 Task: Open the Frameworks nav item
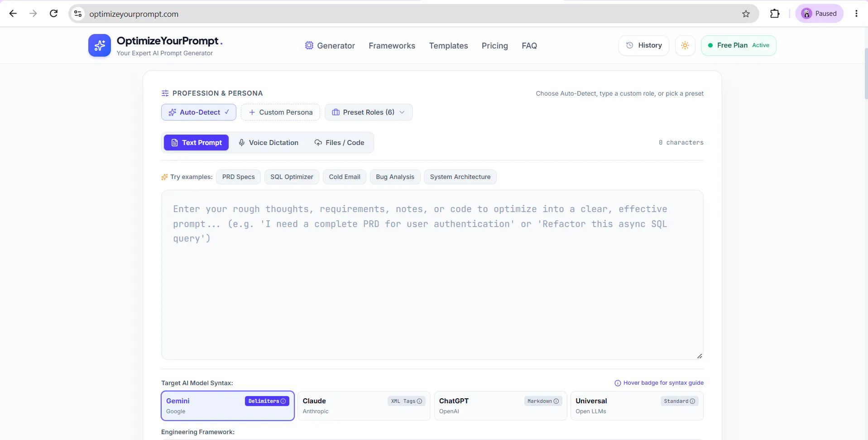[x=392, y=46]
